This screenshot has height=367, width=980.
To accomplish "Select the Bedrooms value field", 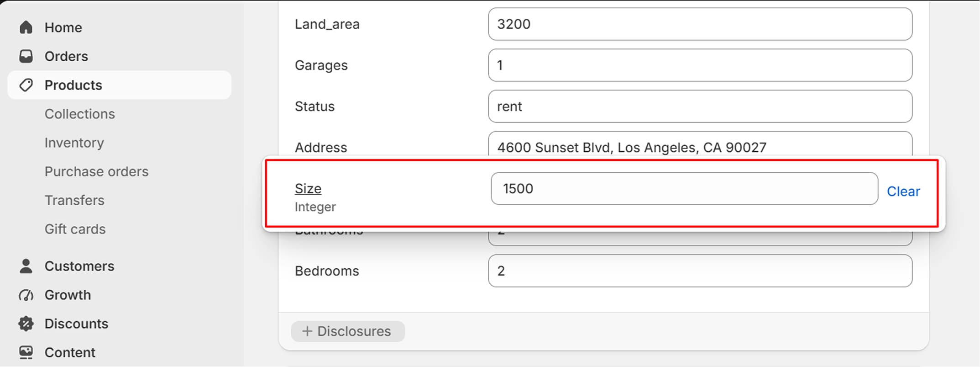I will (700, 271).
